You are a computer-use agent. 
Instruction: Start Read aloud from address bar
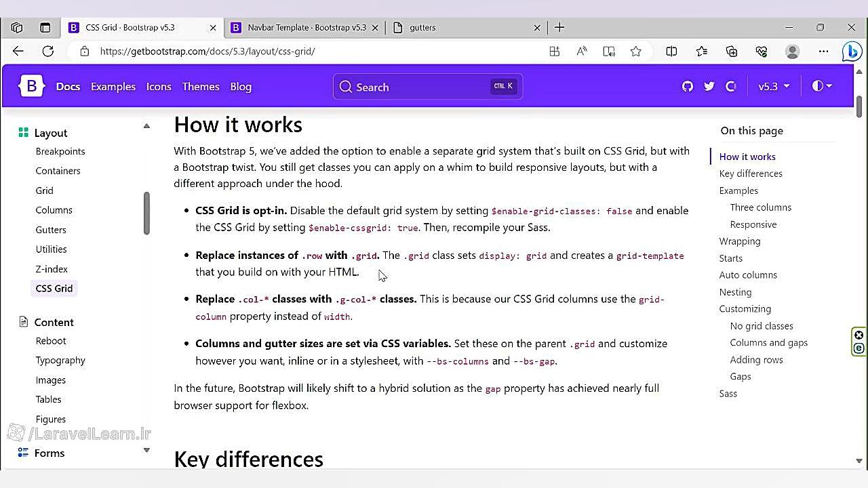[581, 51]
